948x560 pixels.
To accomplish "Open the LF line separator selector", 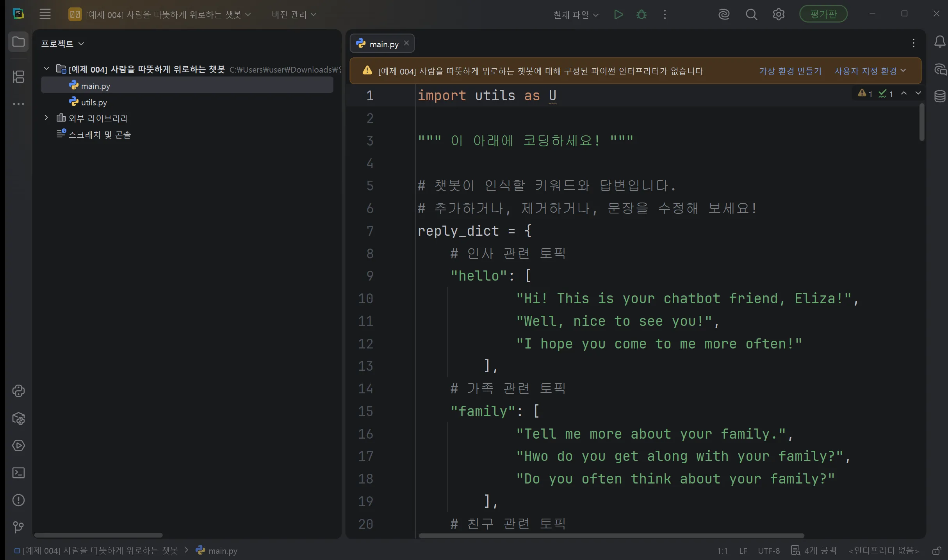I will 743,551.
